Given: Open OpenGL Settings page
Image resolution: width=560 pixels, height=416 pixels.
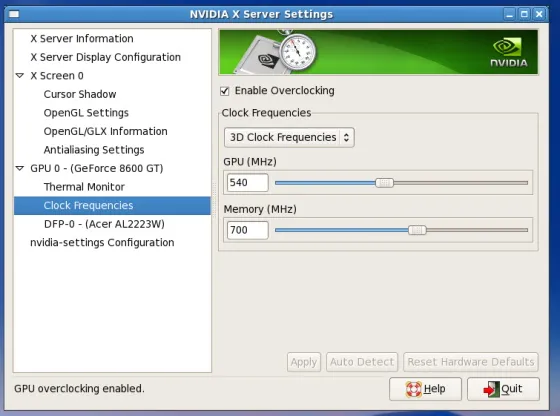Looking at the screenshot, I should [86, 113].
